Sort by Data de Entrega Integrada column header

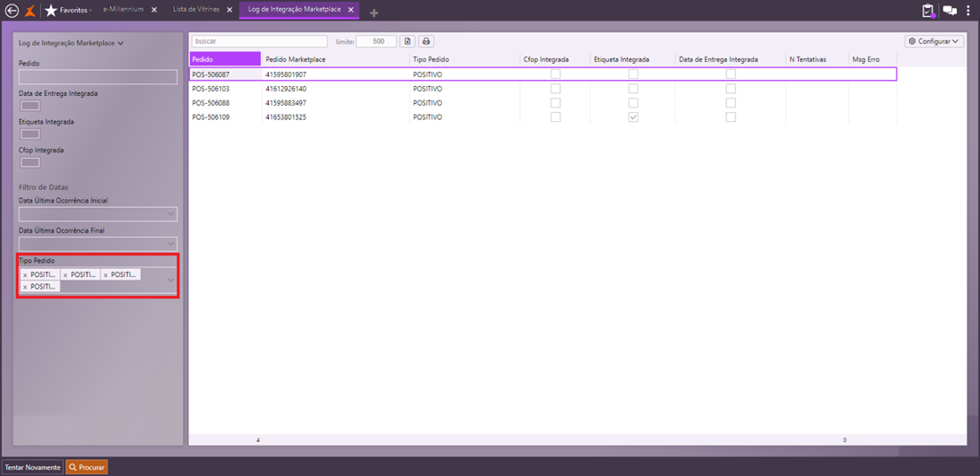[730, 59]
